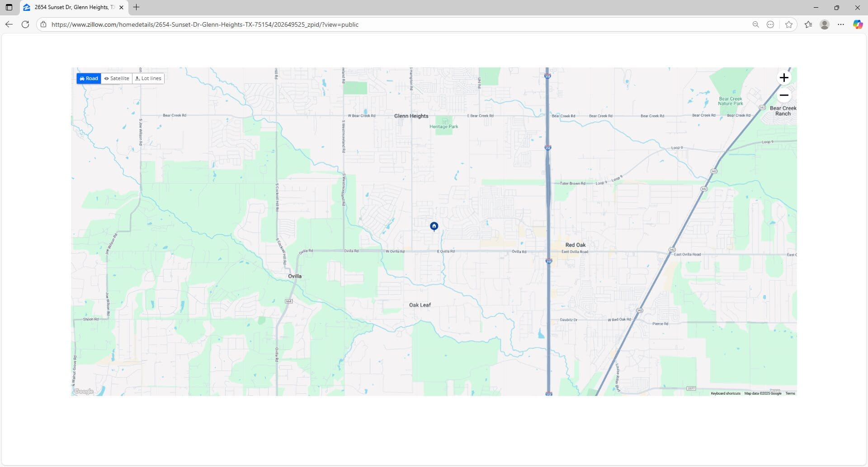Open the browser profile avatar
This screenshot has width=868, height=467.
click(824, 24)
